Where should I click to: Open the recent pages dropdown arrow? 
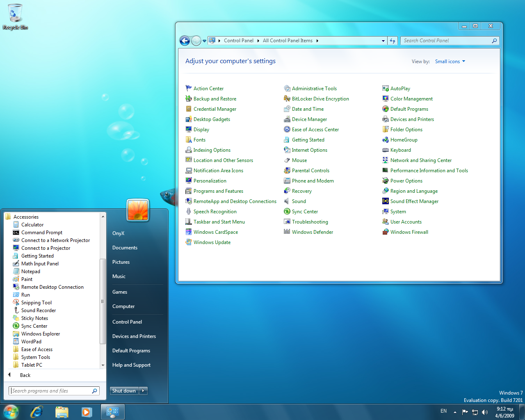(x=204, y=41)
